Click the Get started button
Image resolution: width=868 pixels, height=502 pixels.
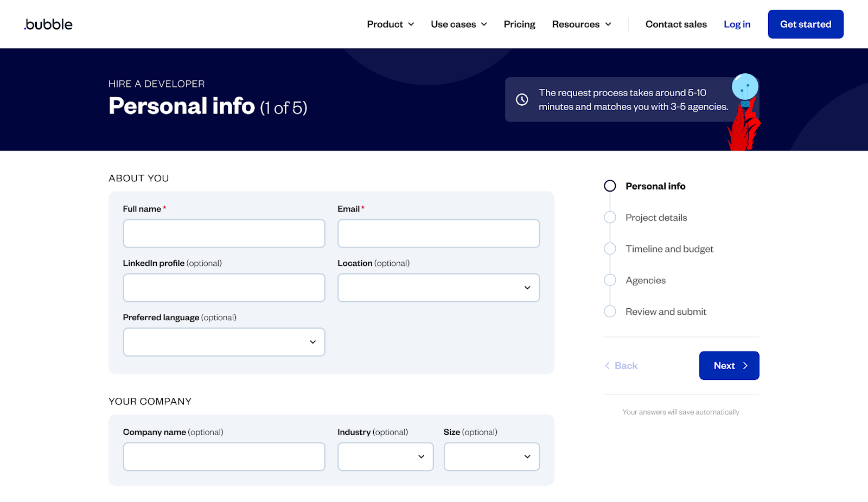coord(805,24)
